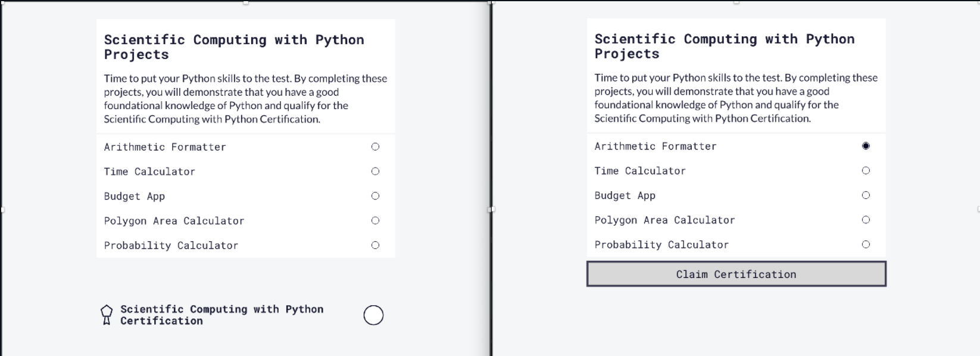Click Probability Calculator circle in left panel
Viewport: 980px width, 356px height.
click(x=375, y=245)
